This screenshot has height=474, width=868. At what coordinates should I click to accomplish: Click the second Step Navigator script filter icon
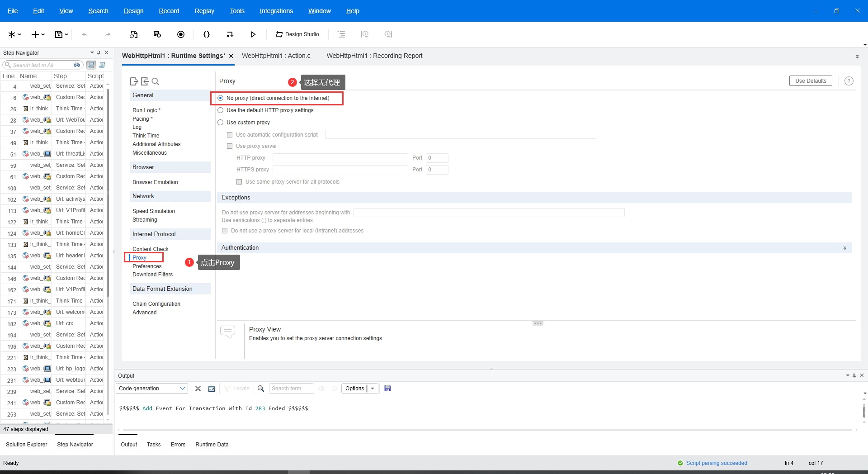click(102, 65)
